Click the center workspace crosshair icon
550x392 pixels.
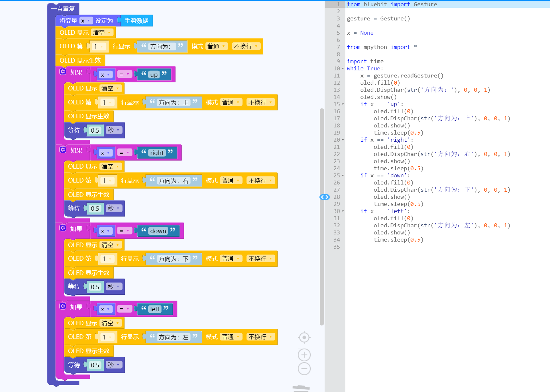pos(304,338)
